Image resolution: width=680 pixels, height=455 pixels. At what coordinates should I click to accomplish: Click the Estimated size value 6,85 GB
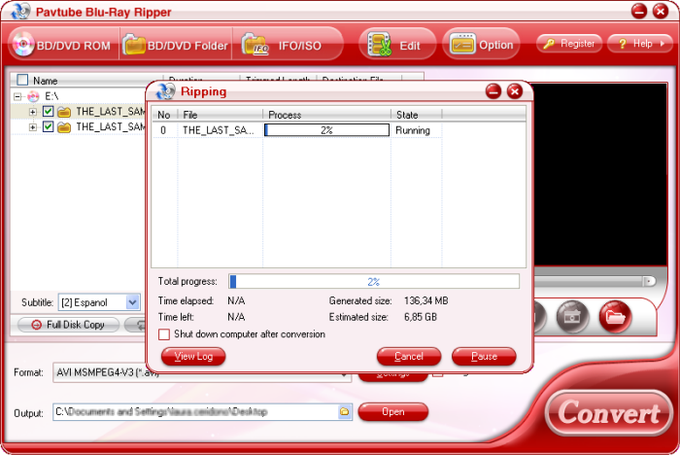pyautogui.click(x=420, y=317)
